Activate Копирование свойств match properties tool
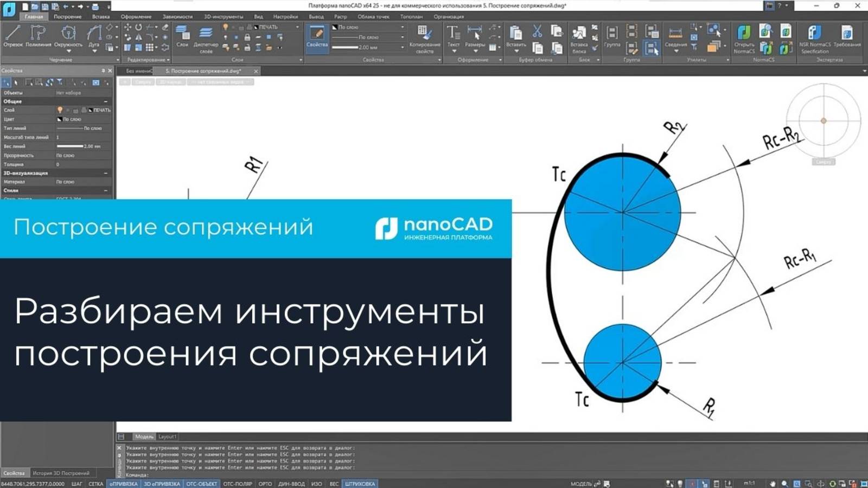 click(x=425, y=39)
